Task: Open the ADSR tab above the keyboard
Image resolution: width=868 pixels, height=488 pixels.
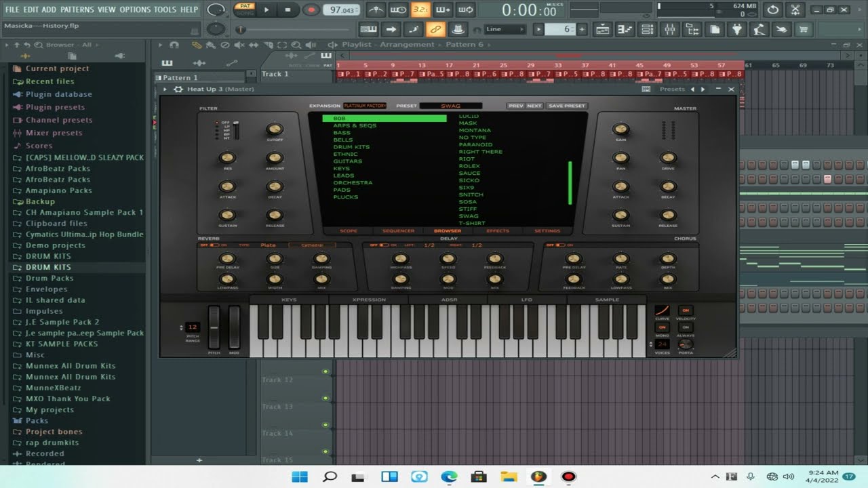Action: point(448,300)
